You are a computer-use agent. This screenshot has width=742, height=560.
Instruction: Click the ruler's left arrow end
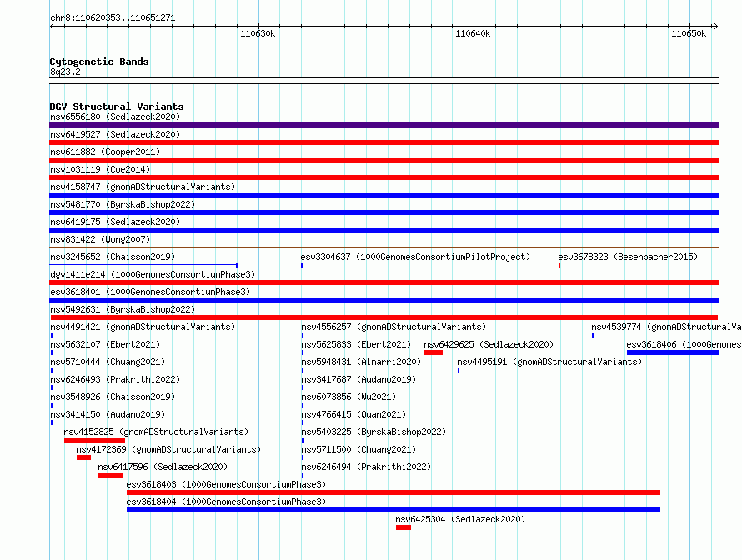pos(52,27)
